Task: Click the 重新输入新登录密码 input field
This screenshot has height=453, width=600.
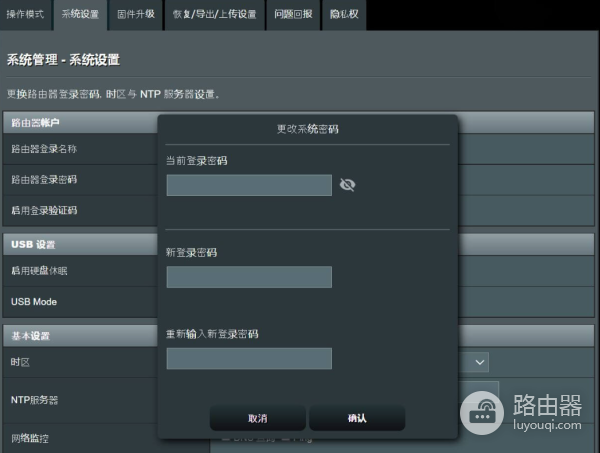Action: 249,358
